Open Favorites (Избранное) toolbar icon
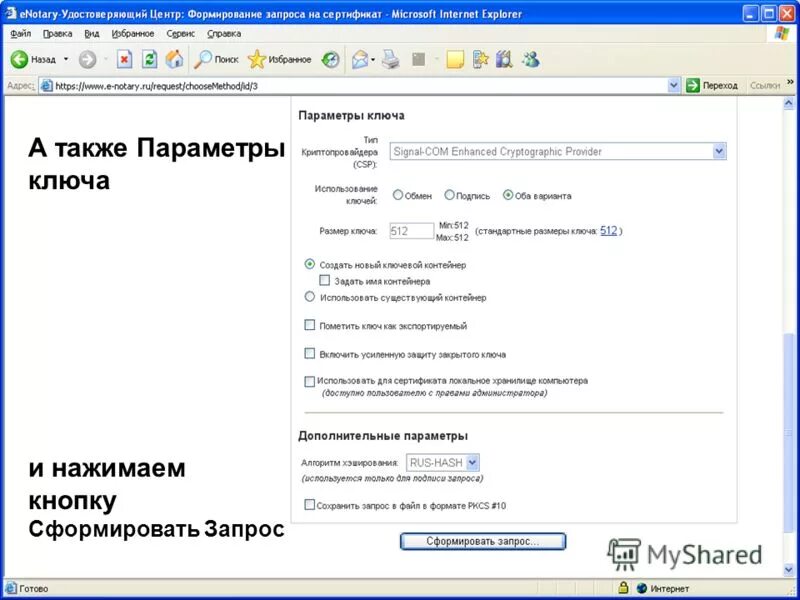Screen dimensions: 800x600 point(256,57)
